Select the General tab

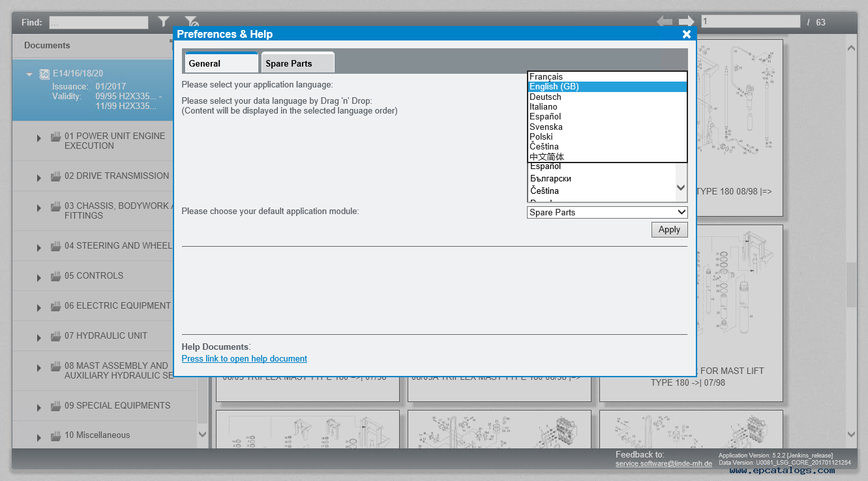click(221, 63)
